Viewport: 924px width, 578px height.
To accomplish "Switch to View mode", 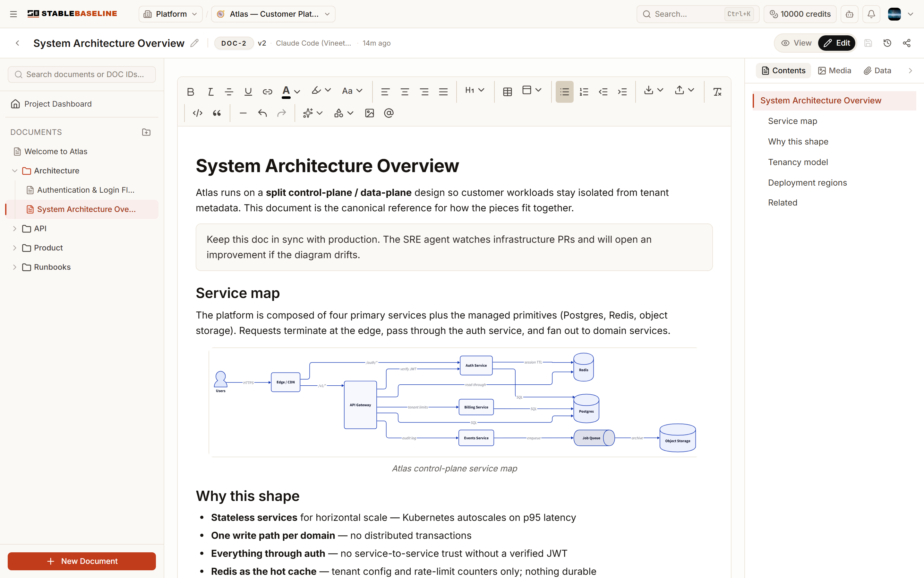I will point(796,43).
